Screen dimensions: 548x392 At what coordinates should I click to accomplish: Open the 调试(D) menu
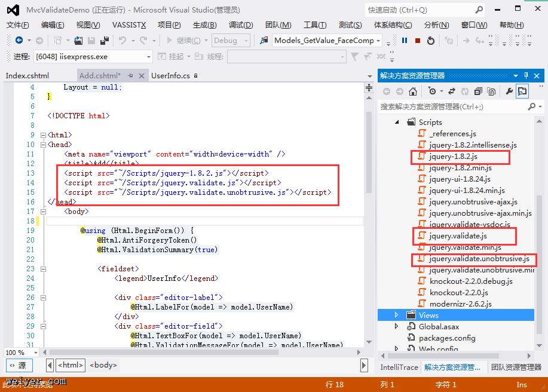click(241, 24)
